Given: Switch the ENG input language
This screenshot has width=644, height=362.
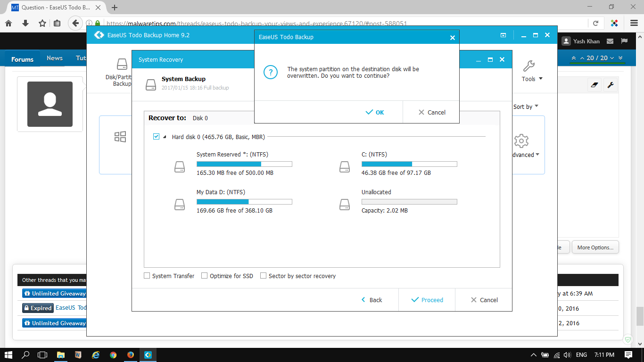Looking at the screenshot, I should tap(581, 355).
